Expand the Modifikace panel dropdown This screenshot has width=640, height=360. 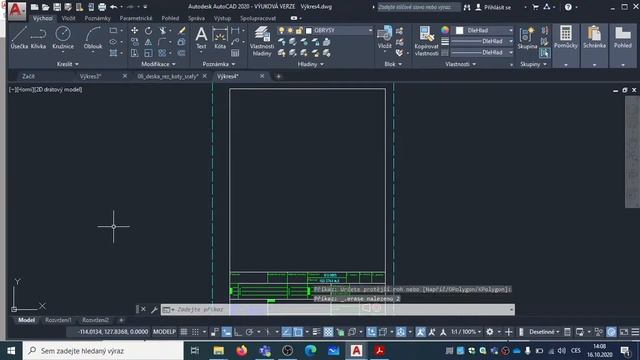point(158,64)
